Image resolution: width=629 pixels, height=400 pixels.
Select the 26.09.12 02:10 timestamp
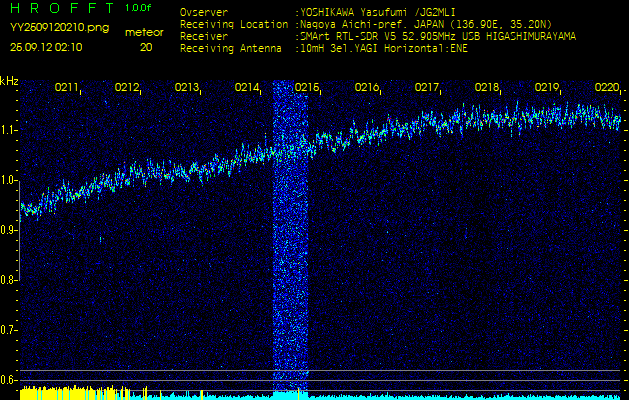point(46,47)
